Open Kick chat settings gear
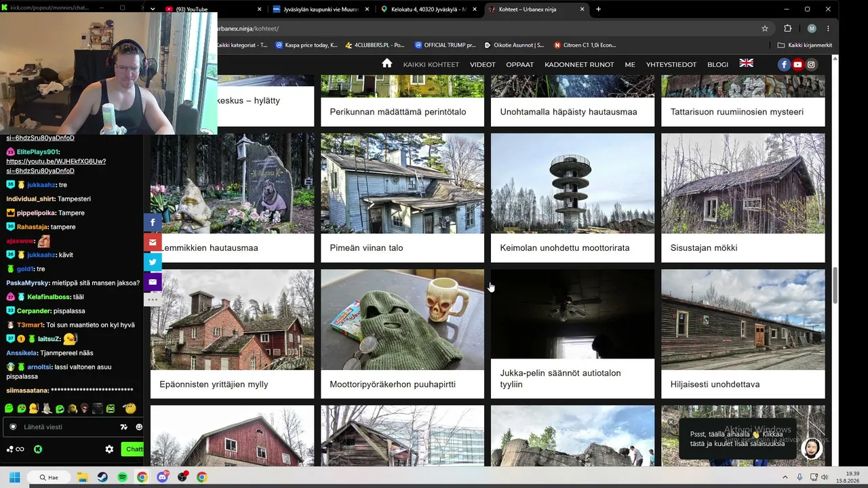 click(x=109, y=449)
